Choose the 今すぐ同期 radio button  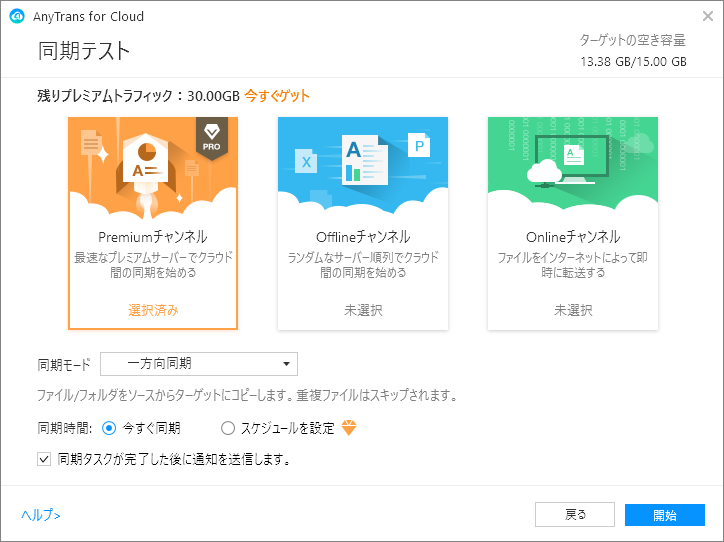109,428
